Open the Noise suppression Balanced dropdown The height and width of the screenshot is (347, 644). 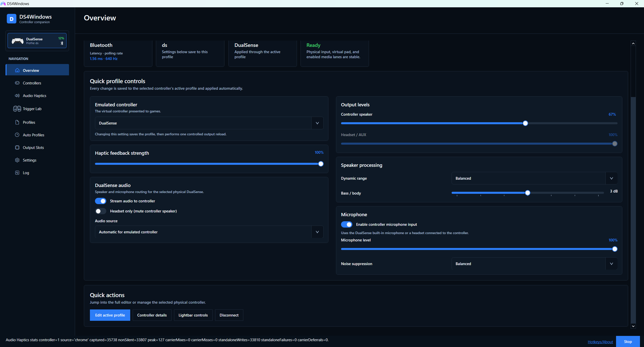point(534,264)
